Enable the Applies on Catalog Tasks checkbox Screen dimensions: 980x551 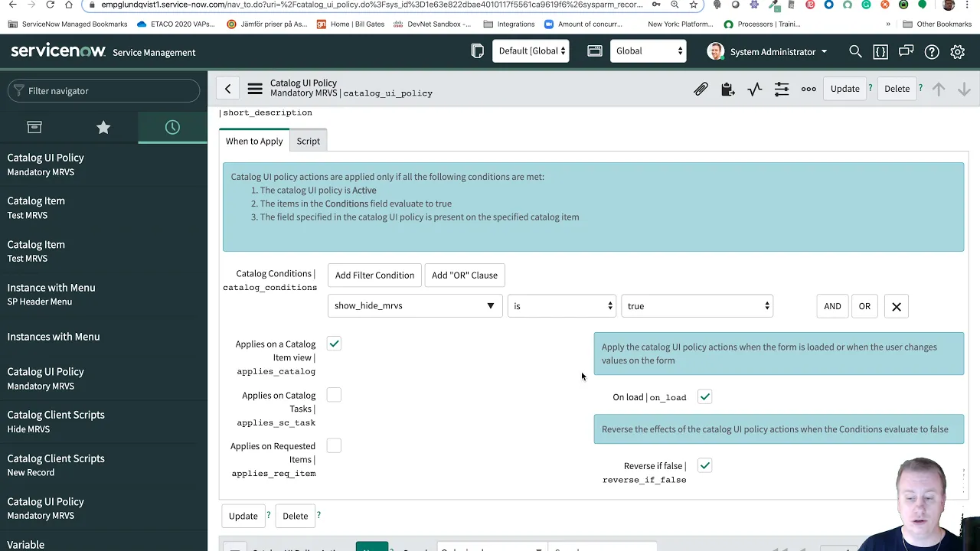click(x=334, y=395)
